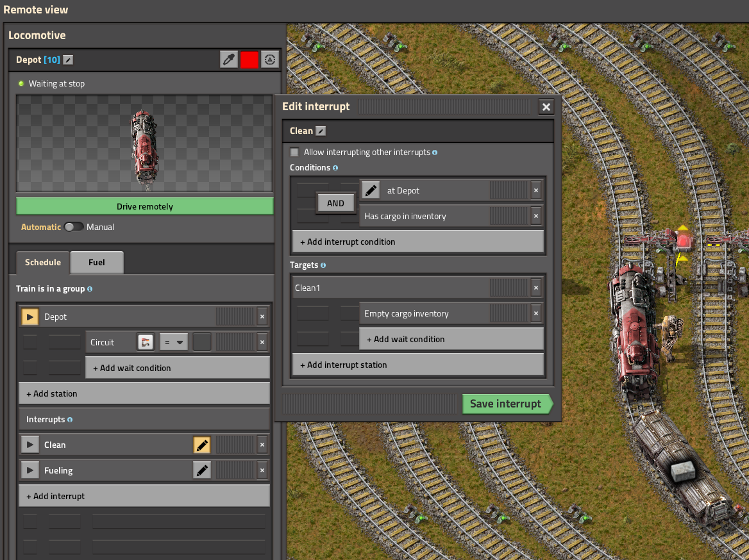Add wait condition under Clean1 target
This screenshot has width=749, height=560.
[451, 340]
